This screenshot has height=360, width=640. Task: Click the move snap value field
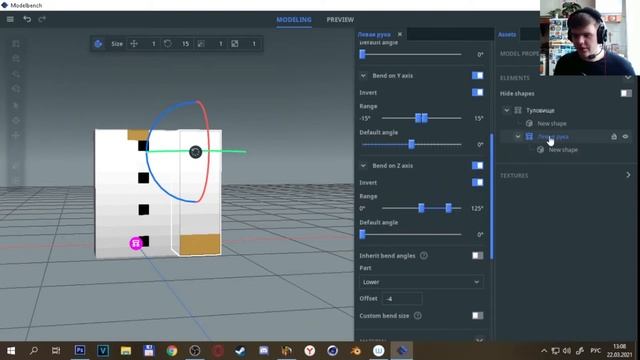click(x=153, y=44)
